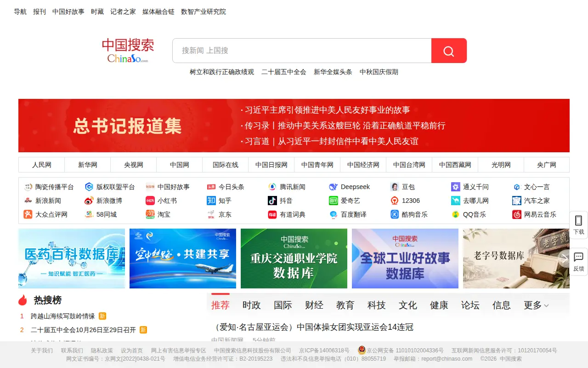Open 腾讯新闻 icon

pyautogui.click(x=272, y=187)
